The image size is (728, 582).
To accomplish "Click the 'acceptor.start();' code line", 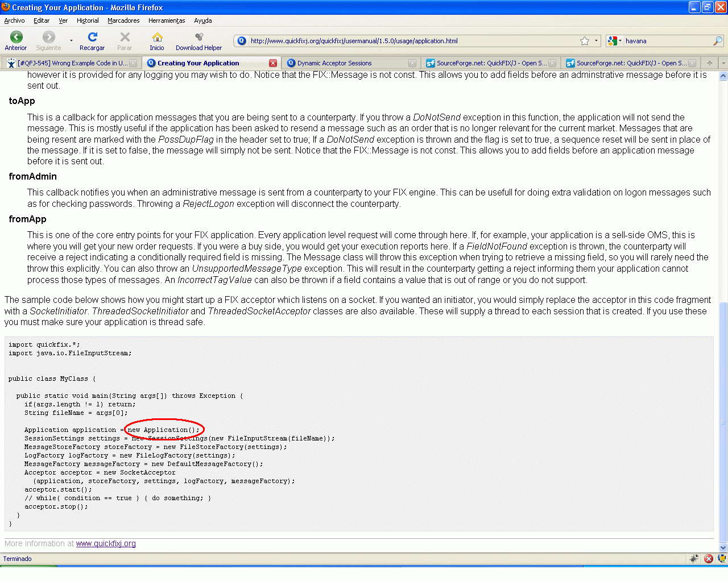I will click(58, 489).
